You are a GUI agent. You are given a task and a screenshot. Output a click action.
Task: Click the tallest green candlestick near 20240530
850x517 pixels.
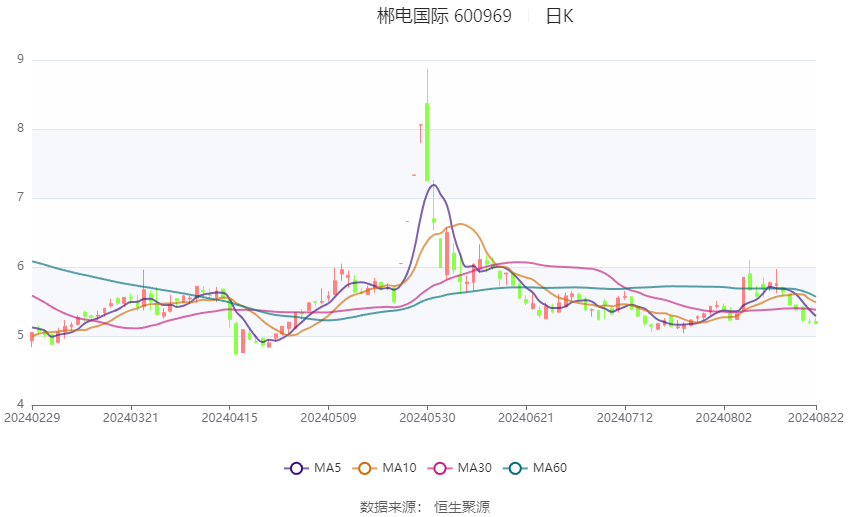coord(427,141)
